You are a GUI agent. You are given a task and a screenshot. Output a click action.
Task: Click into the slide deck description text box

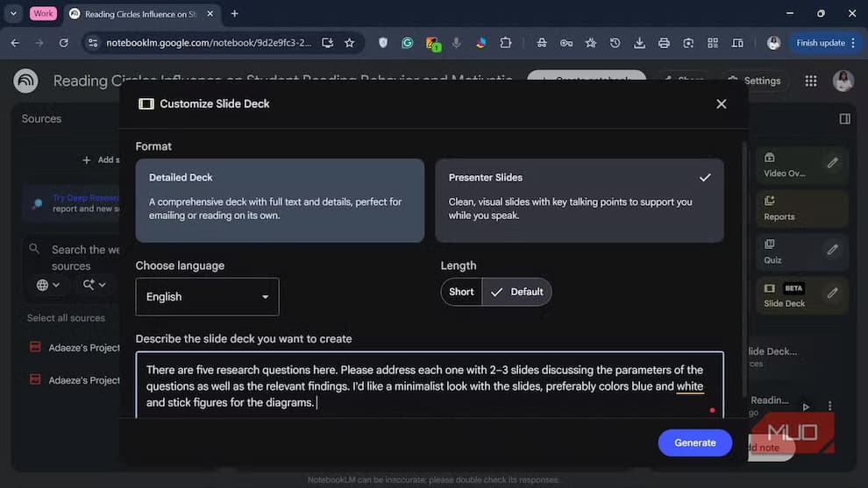(x=430, y=385)
